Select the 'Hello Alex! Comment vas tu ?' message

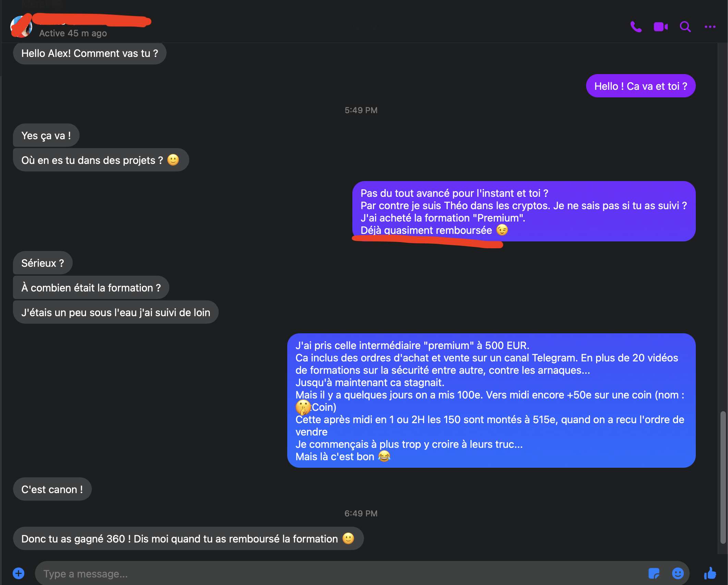coord(89,53)
